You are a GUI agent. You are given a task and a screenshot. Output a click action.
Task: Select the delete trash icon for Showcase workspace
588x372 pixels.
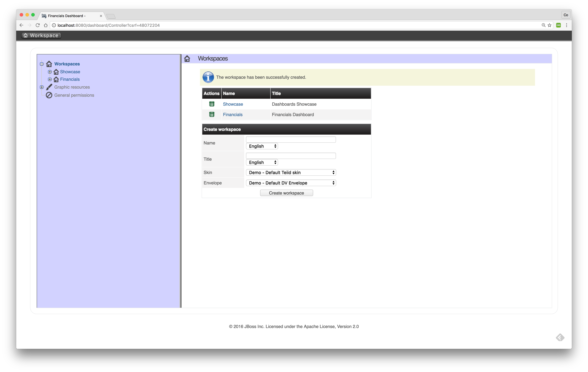click(x=212, y=104)
